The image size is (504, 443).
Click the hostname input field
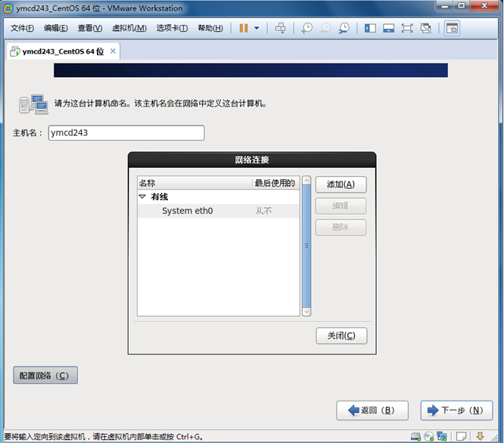coord(126,132)
